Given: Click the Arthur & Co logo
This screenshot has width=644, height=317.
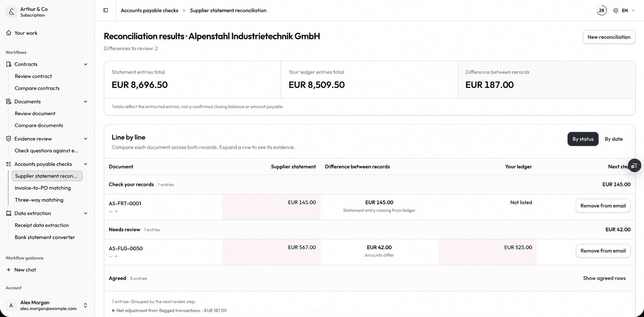Looking at the screenshot, I should coord(11,12).
